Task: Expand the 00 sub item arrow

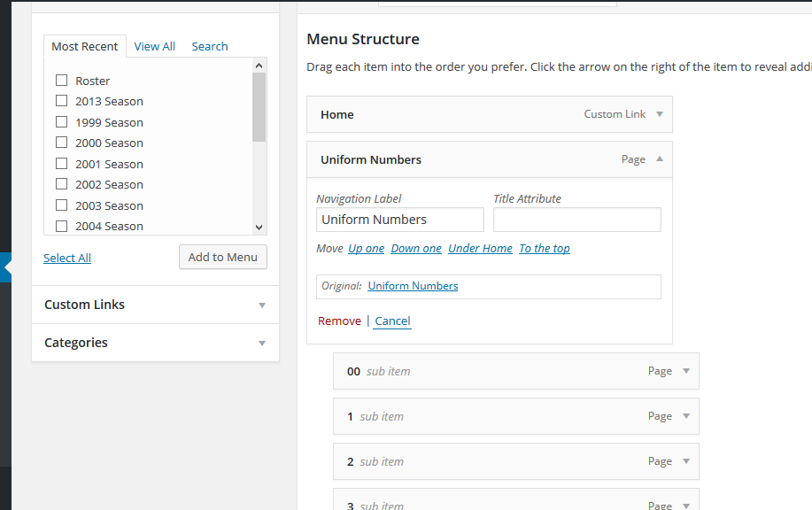Action: coord(685,371)
